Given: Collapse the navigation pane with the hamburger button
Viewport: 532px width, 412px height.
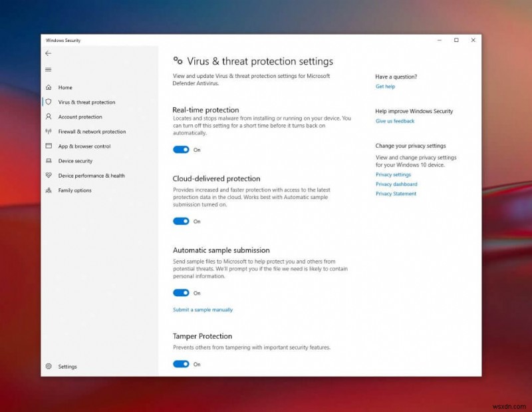Looking at the screenshot, I should coord(48,69).
